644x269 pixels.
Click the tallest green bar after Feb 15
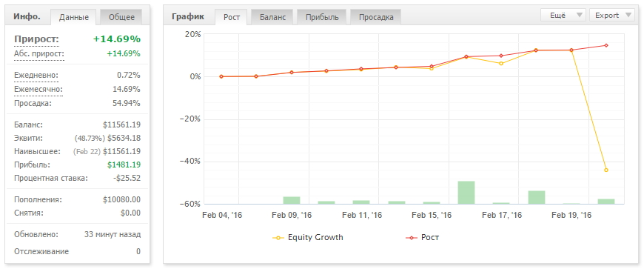[466, 193]
